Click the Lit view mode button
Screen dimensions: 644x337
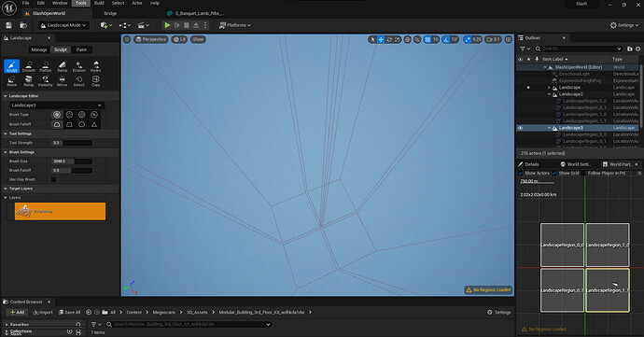tap(179, 39)
